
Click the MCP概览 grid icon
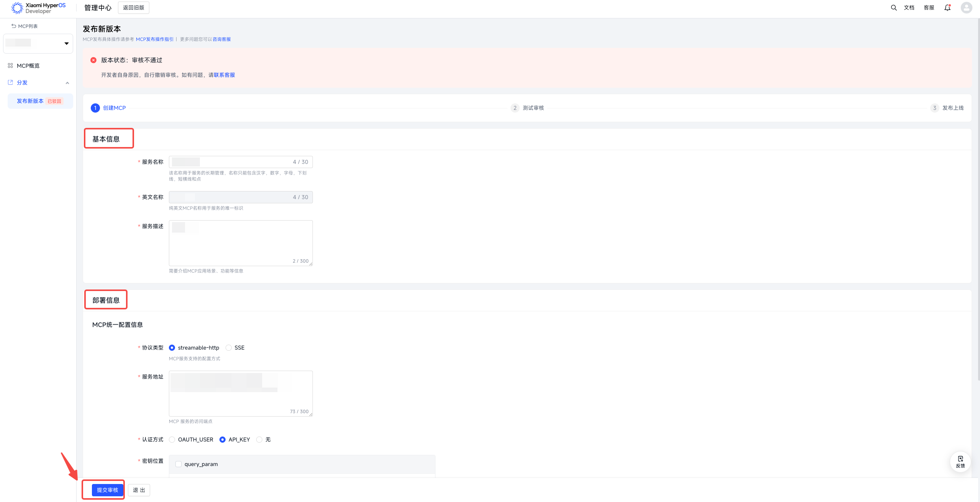tap(10, 66)
